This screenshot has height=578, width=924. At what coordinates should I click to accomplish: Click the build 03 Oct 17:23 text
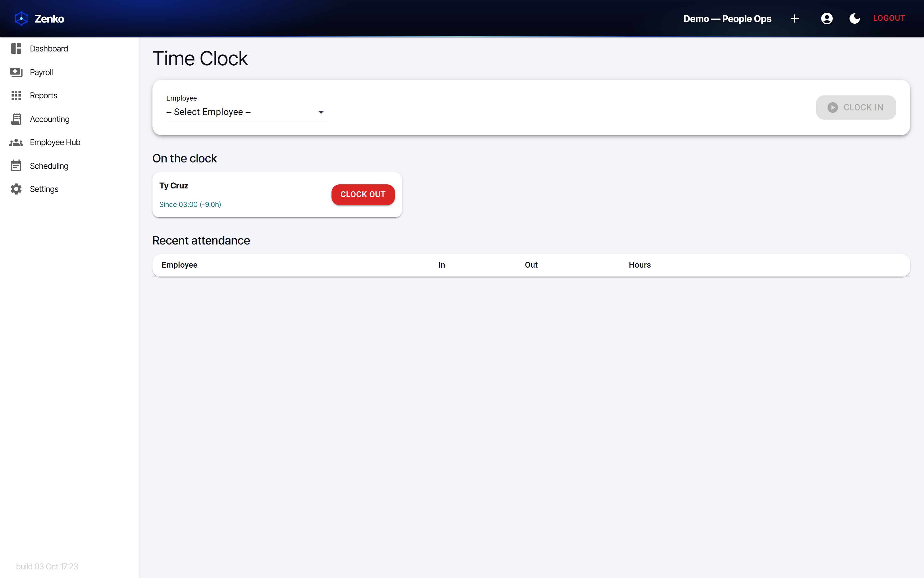coord(47,566)
